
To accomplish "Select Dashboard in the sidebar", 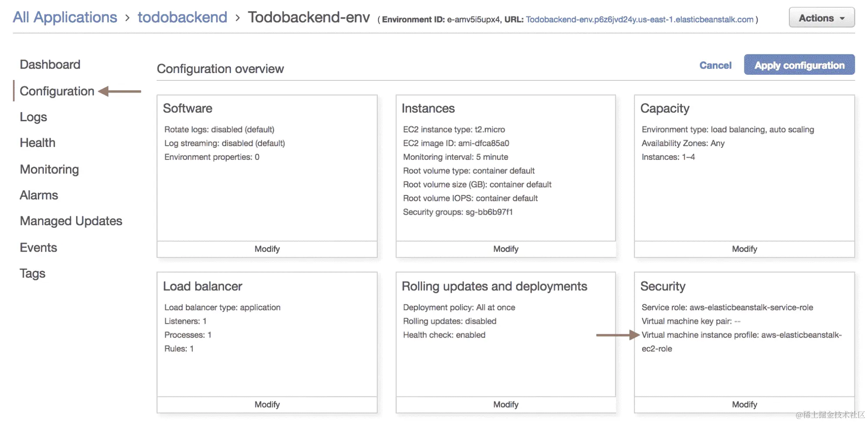I will pos(50,65).
